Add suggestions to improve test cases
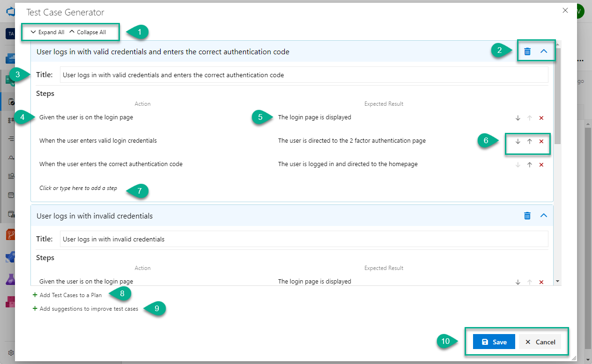This screenshot has height=364, width=592. click(89, 309)
